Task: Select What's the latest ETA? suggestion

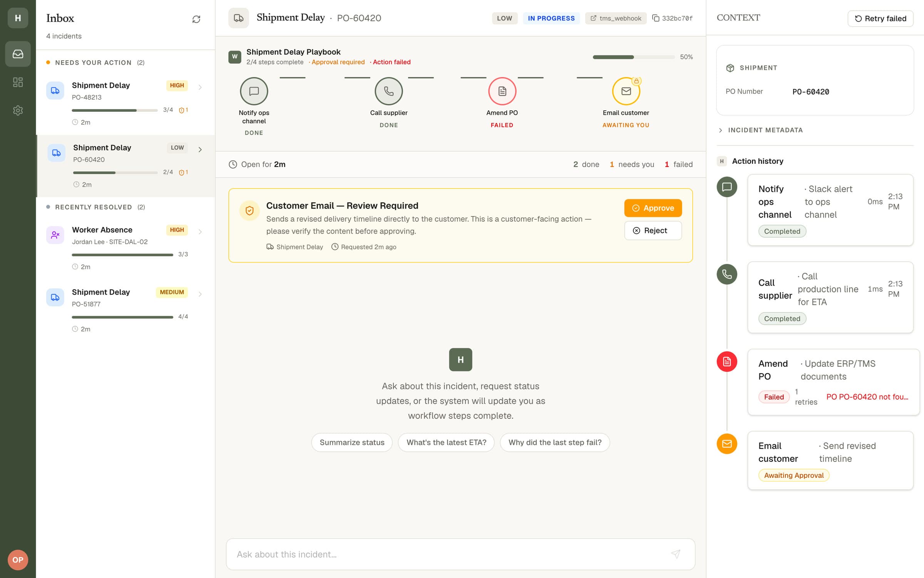Action: (x=446, y=442)
